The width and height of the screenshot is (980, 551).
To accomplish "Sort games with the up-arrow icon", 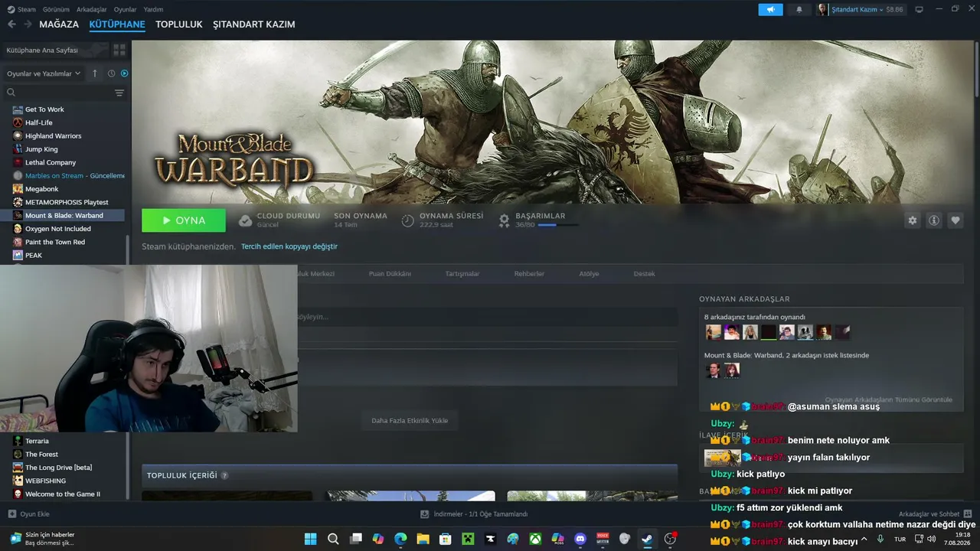I will click(x=95, y=73).
